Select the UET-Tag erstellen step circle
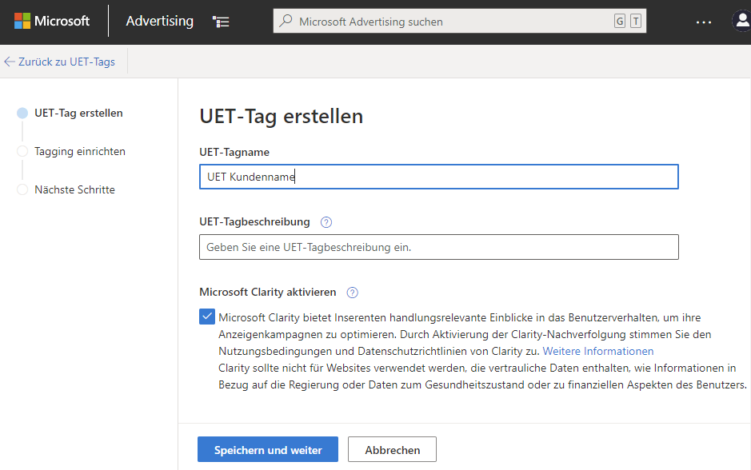The width and height of the screenshot is (751, 470). pos(22,113)
